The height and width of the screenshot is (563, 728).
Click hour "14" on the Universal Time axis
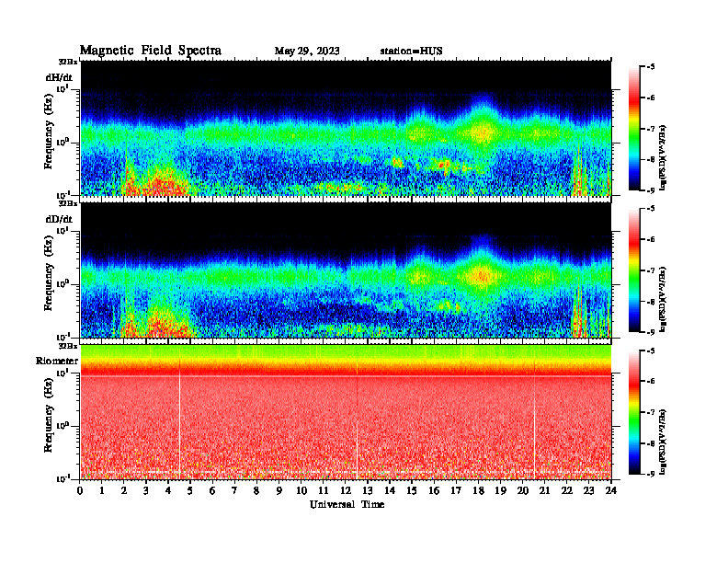(390, 491)
